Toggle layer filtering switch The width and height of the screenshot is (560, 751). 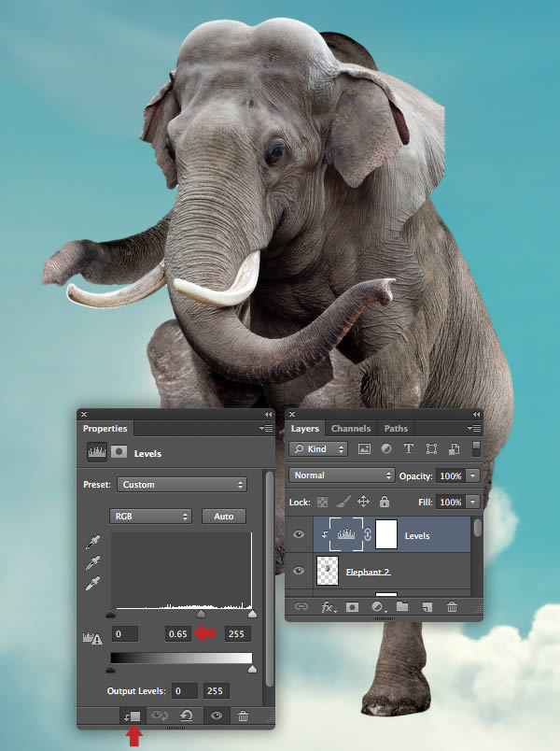pyautogui.click(x=476, y=448)
